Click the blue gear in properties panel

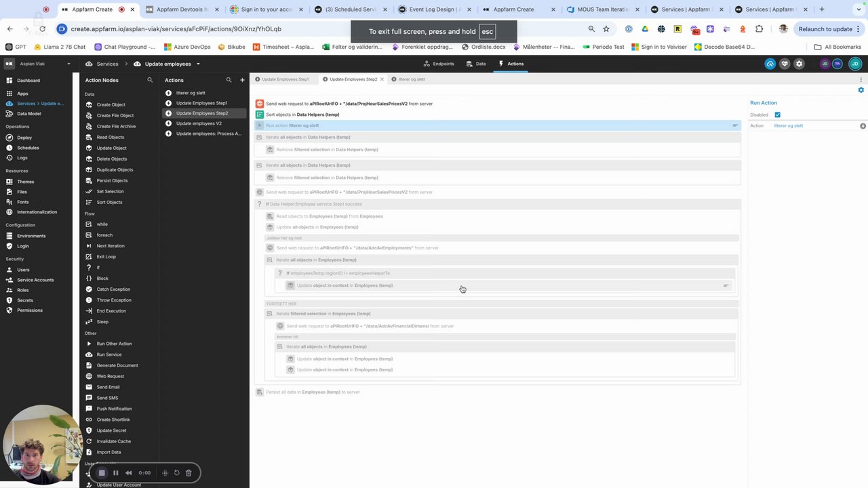(861, 90)
